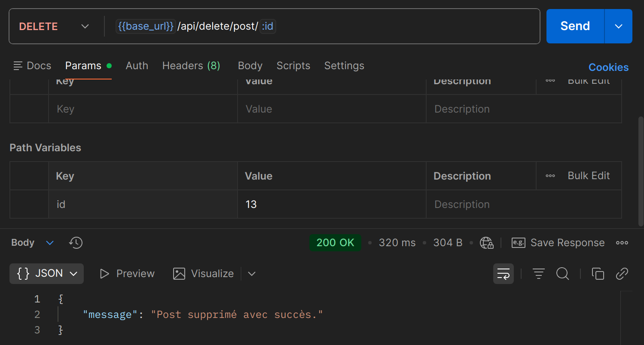Toggle word wrap in response
The width and height of the screenshot is (644, 345).
pyautogui.click(x=504, y=274)
